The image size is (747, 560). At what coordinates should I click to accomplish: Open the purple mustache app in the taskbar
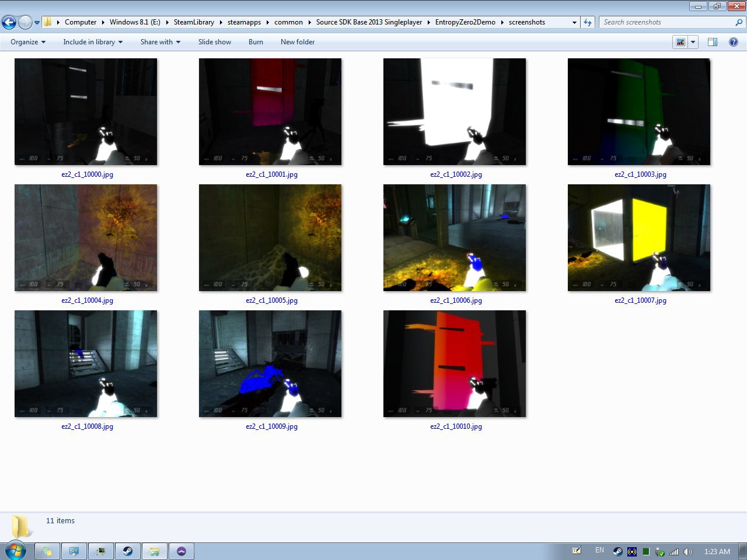(181, 551)
